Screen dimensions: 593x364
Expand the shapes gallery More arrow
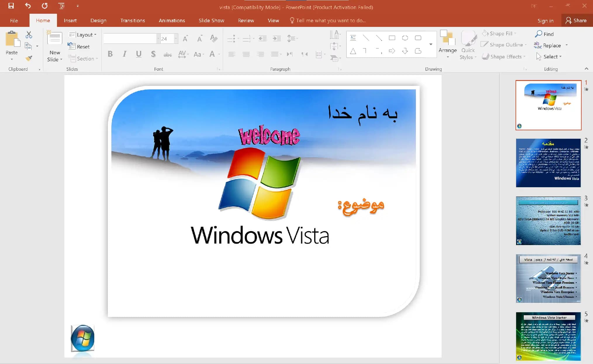pos(431,44)
